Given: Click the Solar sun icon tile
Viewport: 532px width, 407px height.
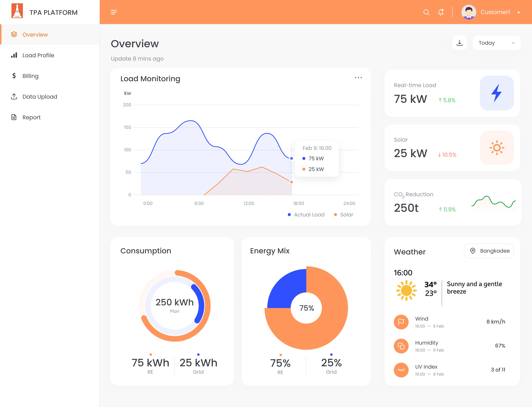Looking at the screenshot, I should [x=497, y=148].
